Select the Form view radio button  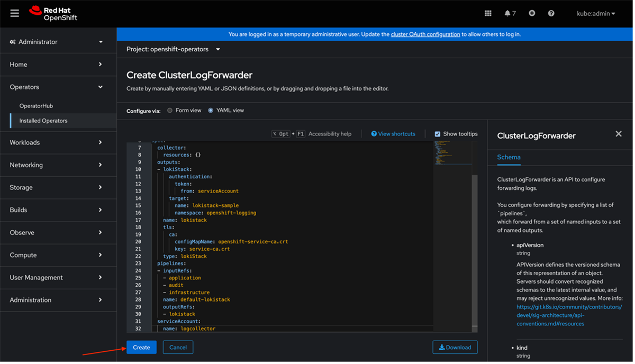pos(170,111)
